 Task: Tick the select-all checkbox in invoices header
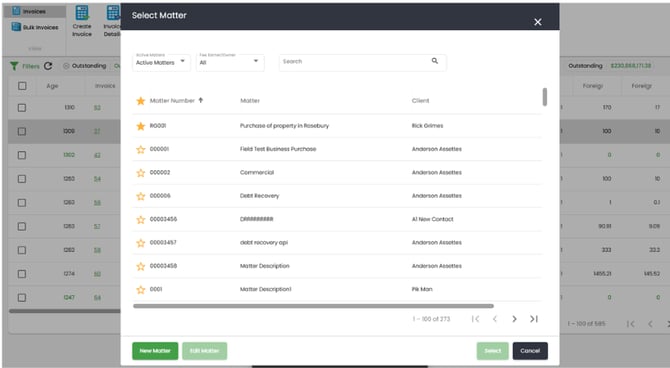pyautogui.click(x=22, y=86)
